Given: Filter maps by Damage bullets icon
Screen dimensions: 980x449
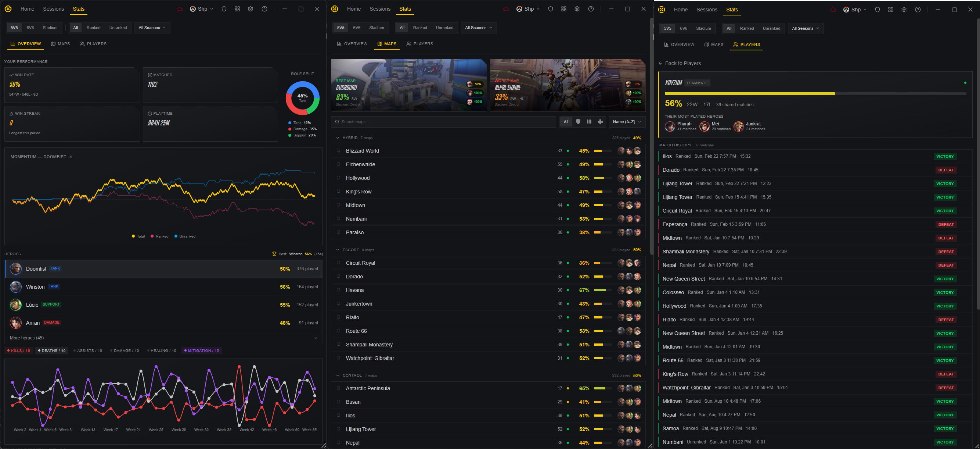Looking at the screenshot, I should pyautogui.click(x=589, y=122).
